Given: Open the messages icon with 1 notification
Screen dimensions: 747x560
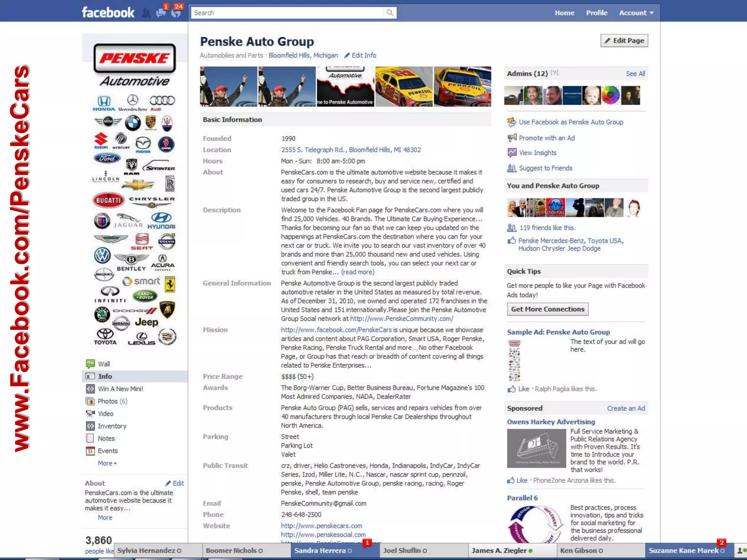Looking at the screenshot, I should tap(161, 13).
